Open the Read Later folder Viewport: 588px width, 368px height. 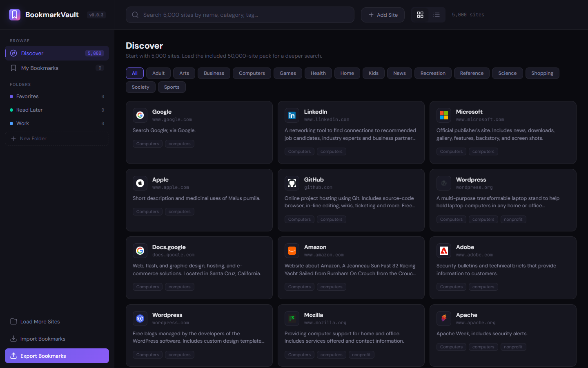click(57, 110)
